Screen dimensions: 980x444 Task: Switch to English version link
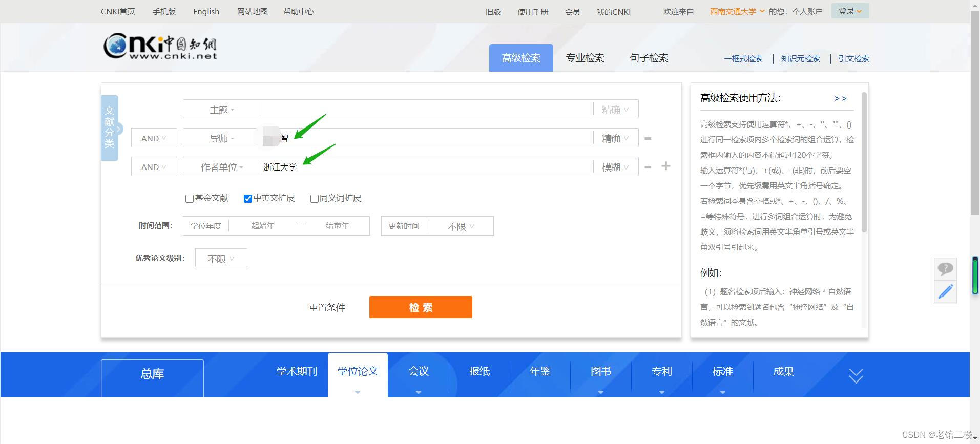coord(206,11)
